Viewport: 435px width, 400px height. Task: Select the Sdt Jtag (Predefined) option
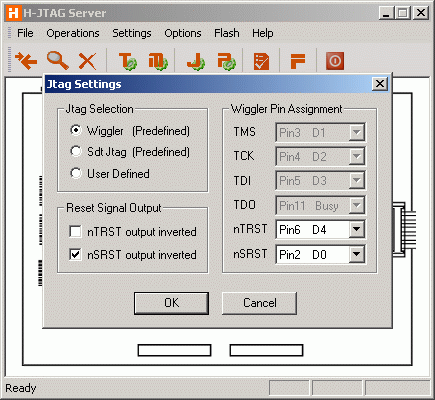tap(76, 151)
